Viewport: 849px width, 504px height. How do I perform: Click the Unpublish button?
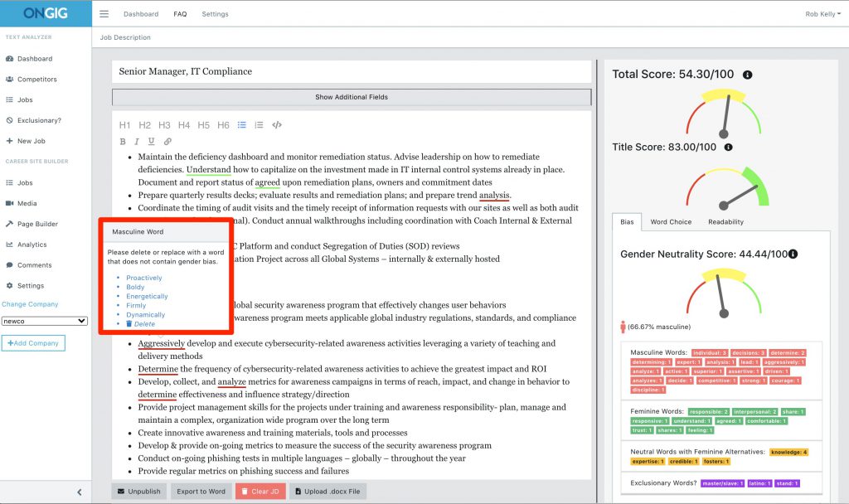139,492
